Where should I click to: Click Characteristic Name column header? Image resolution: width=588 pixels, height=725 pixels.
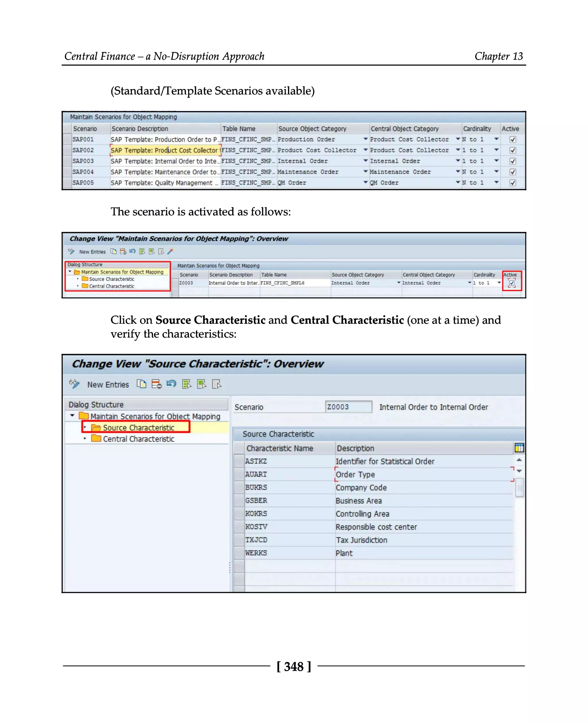tap(290, 448)
